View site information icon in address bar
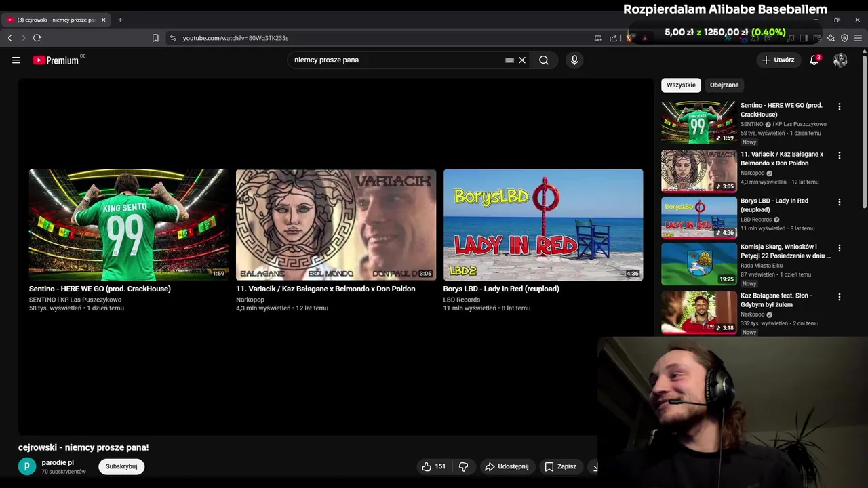 coord(173,38)
